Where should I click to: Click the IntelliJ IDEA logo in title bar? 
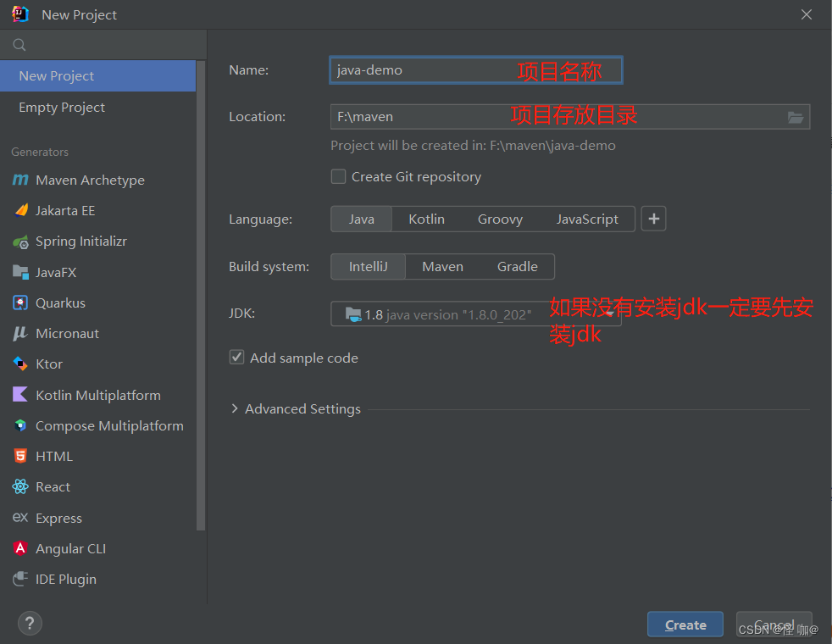(20, 14)
